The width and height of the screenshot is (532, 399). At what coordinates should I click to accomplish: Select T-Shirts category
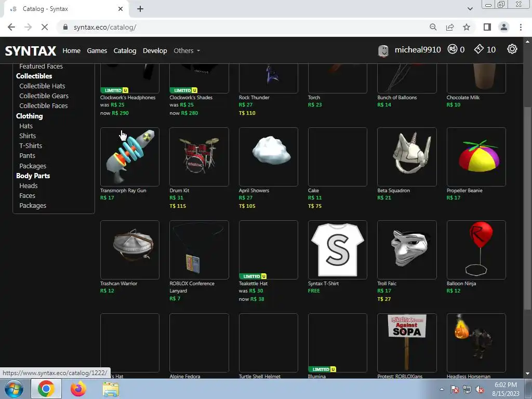point(31,145)
